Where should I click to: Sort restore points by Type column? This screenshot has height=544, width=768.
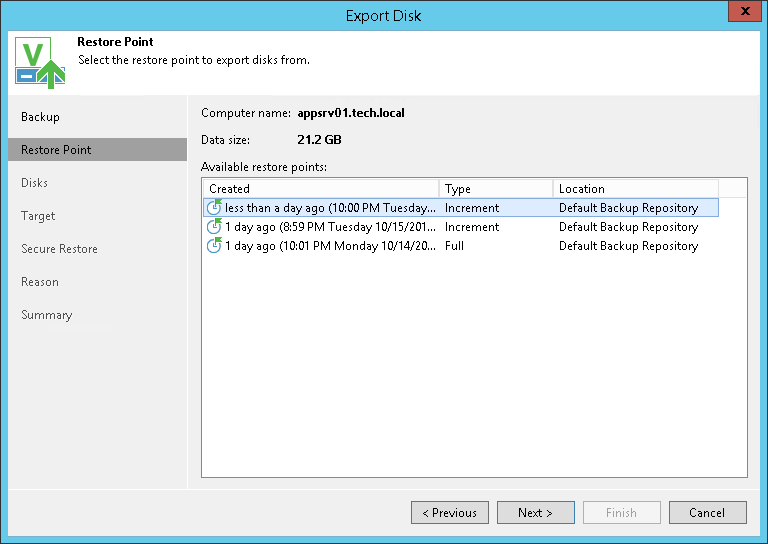pyautogui.click(x=496, y=189)
